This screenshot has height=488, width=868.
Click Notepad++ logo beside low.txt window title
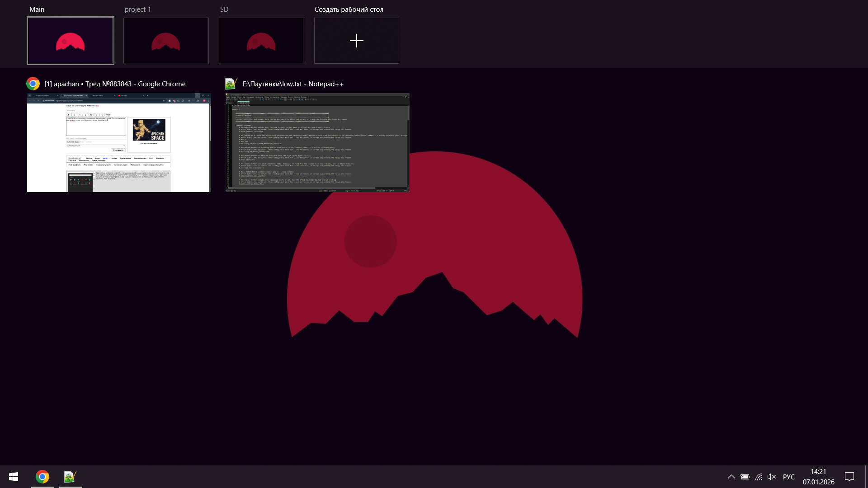coord(231,84)
